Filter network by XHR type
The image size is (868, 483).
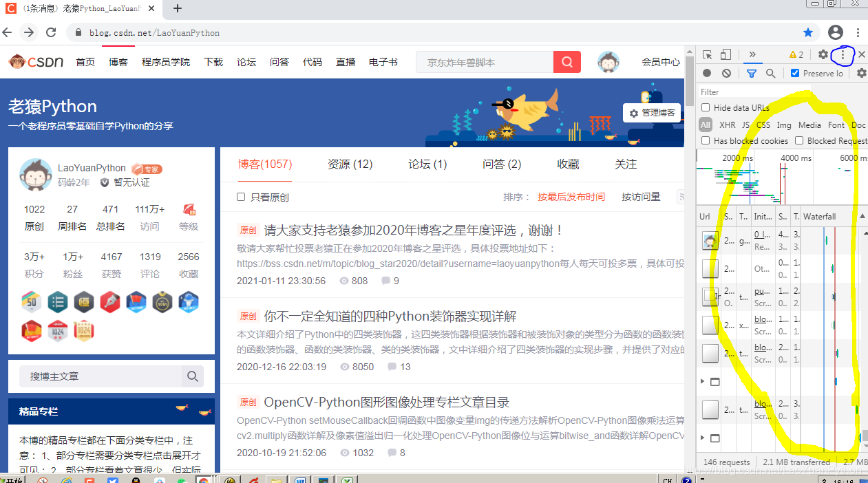coord(727,125)
